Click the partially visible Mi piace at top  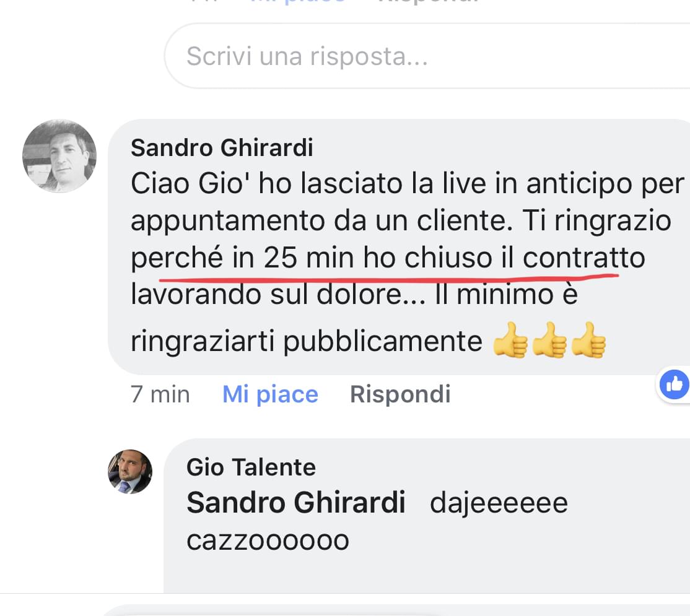click(297, 2)
